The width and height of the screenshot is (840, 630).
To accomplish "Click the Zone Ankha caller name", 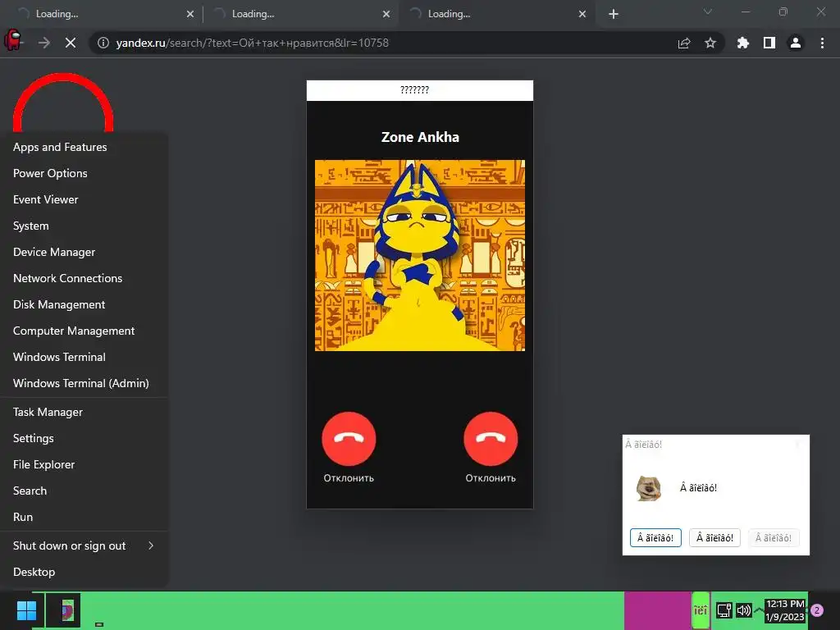I will tap(420, 137).
